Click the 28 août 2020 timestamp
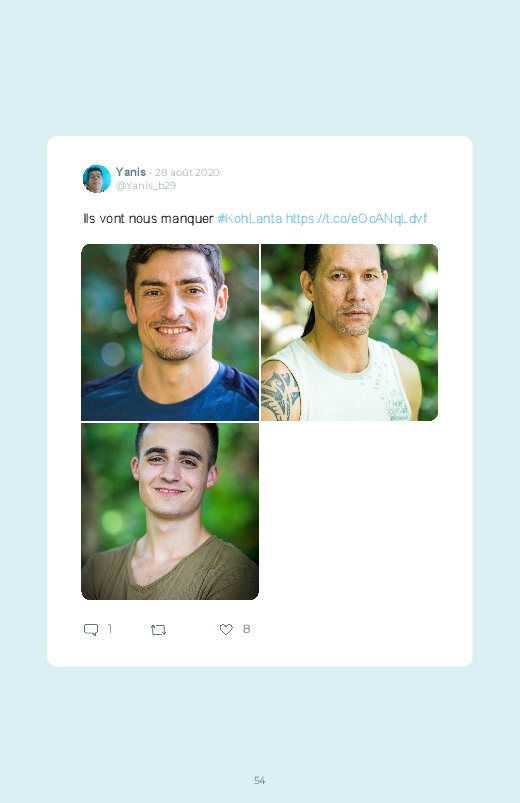 pyautogui.click(x=187, y=172)
